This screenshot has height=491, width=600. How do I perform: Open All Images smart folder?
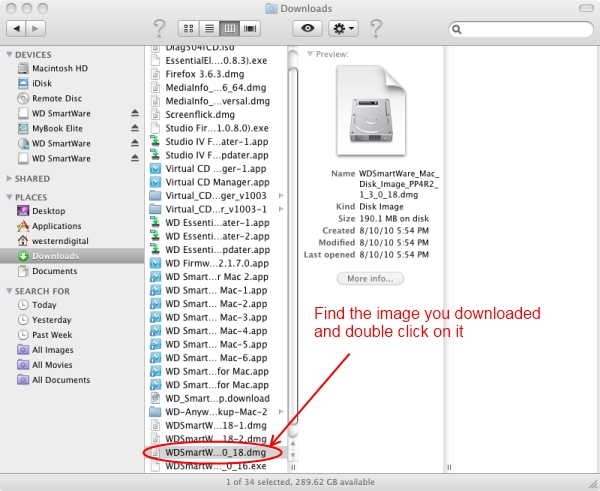coord(46,350)
